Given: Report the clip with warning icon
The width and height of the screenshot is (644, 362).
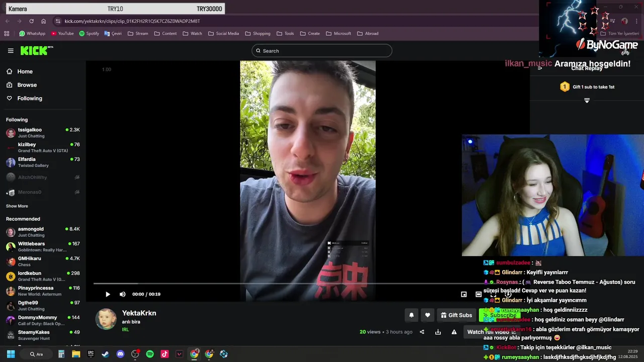Looking at the screenshot, I should point(454,332).
